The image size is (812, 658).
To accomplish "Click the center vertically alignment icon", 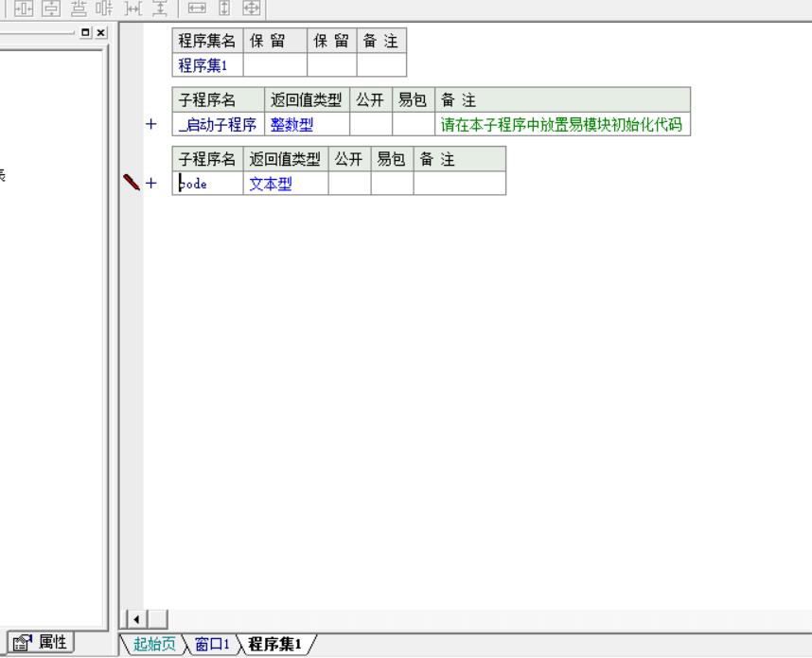I will point(51,8).
